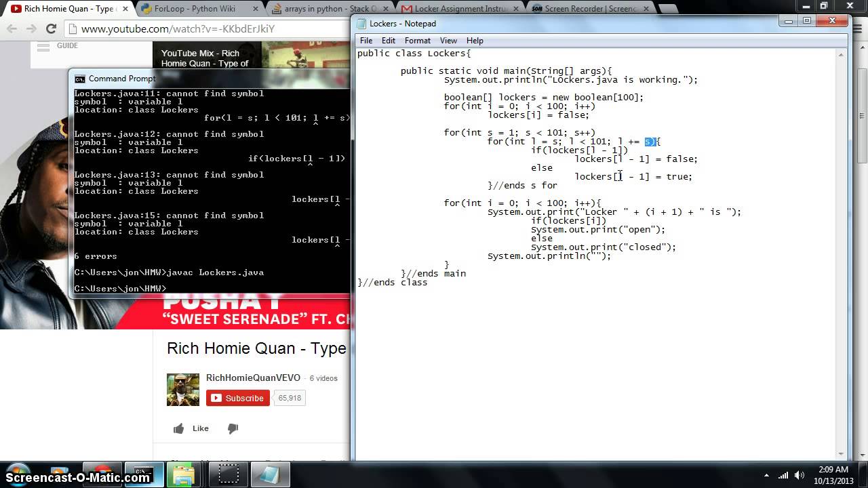Screen dimensions: 868x488
Task: Open Notepad View menu
Action: point(448,41)
